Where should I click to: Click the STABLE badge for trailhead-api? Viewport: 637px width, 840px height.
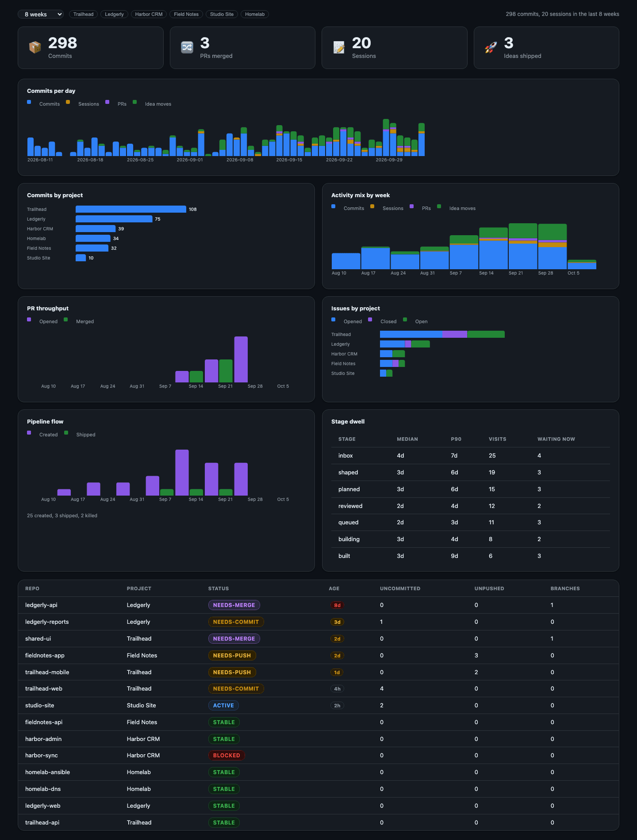pyautogui.click(x=224, y=823)
